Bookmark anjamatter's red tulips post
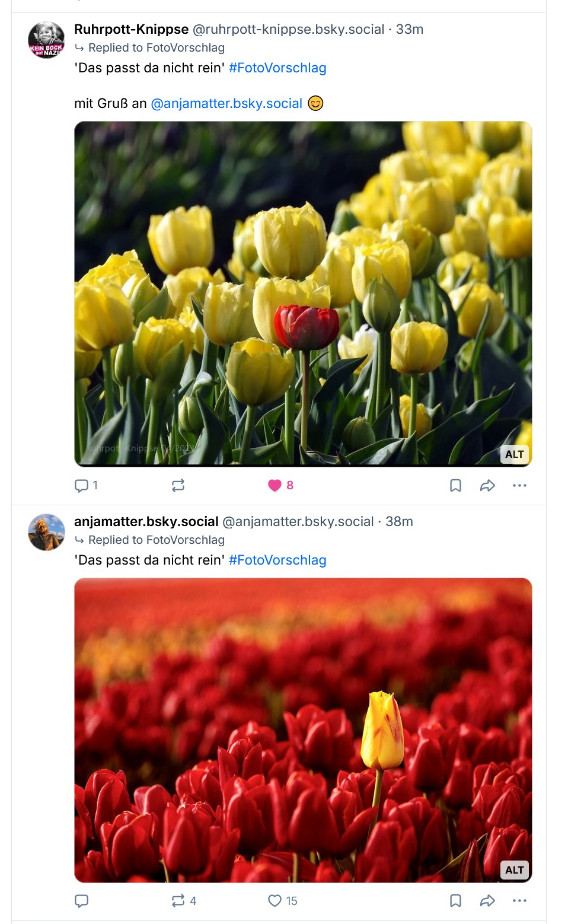Viewport: 568px width, 924px height. [455, 901]
